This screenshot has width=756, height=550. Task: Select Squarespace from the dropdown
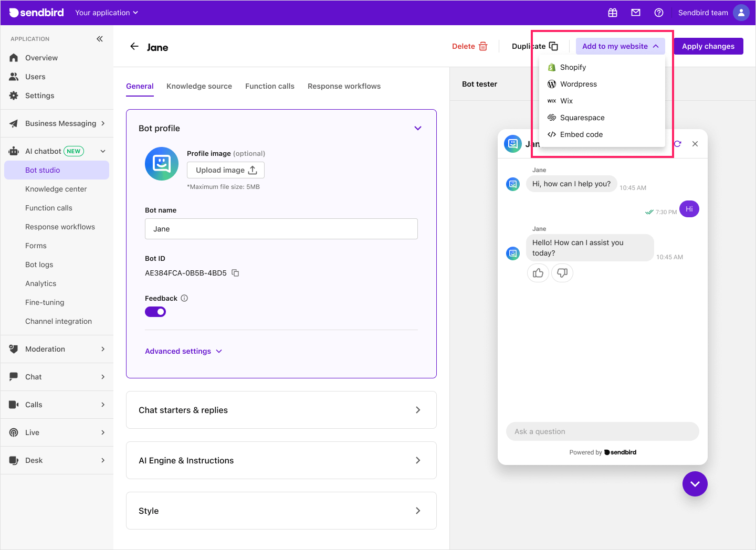click(x=602, y=118)
